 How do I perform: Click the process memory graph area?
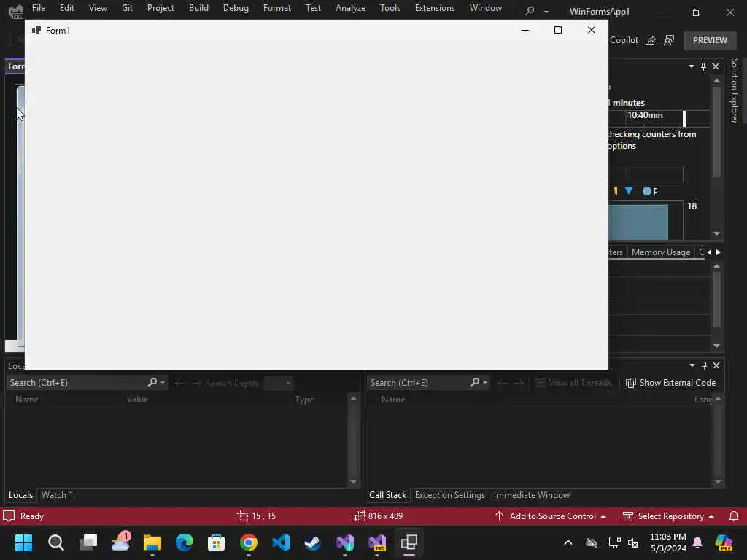point(638,222)
